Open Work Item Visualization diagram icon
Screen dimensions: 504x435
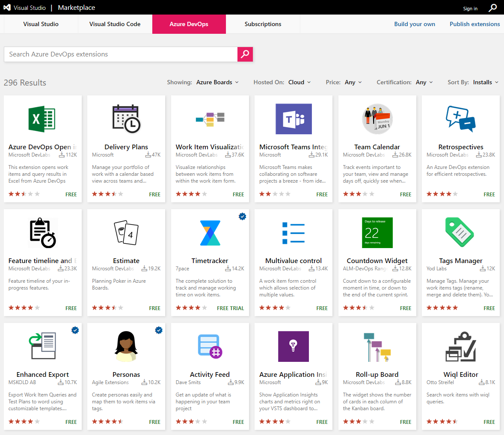point(210,119)
